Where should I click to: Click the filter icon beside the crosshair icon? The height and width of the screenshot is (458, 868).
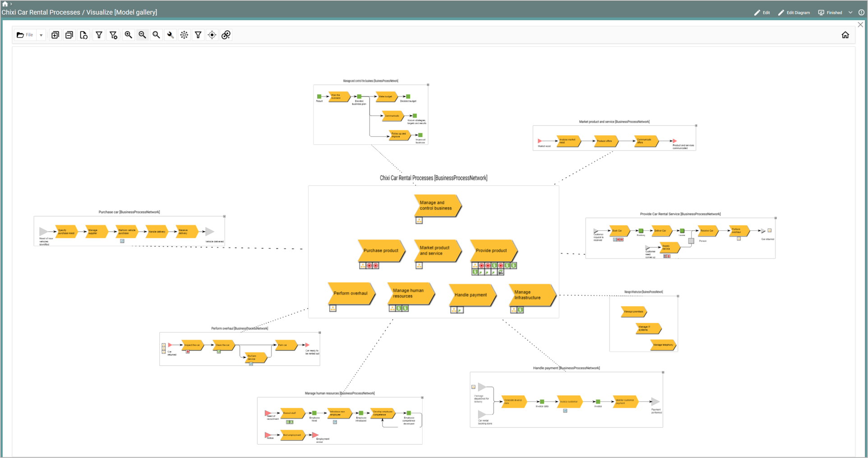(x=198, y=35)
